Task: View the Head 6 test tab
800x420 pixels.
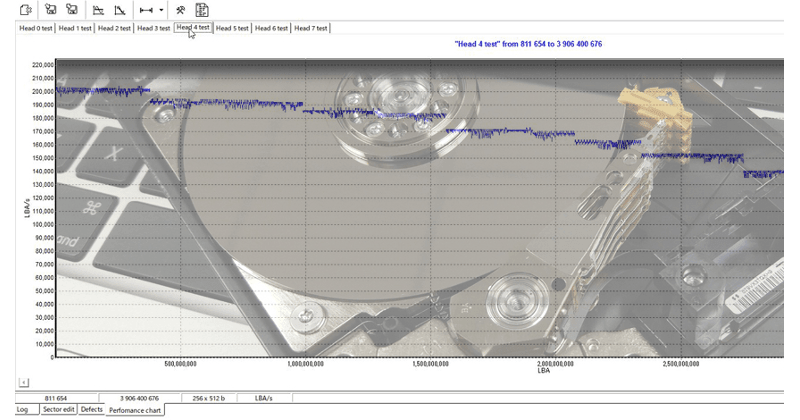Action: (271, 28)
